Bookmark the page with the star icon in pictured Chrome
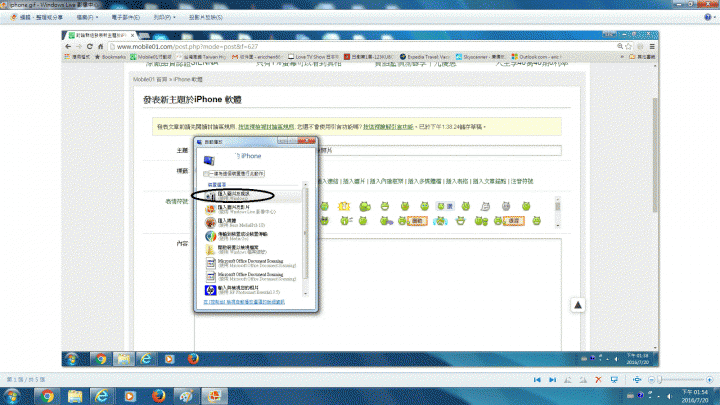 pyautogui.click(x=629, y=46)
